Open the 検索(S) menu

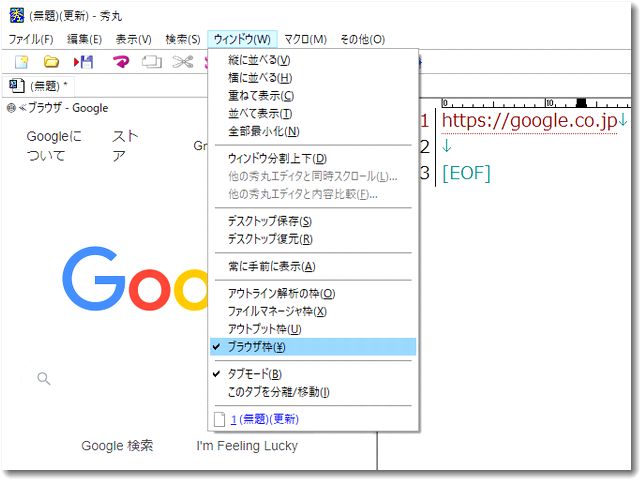coord(182,39)
